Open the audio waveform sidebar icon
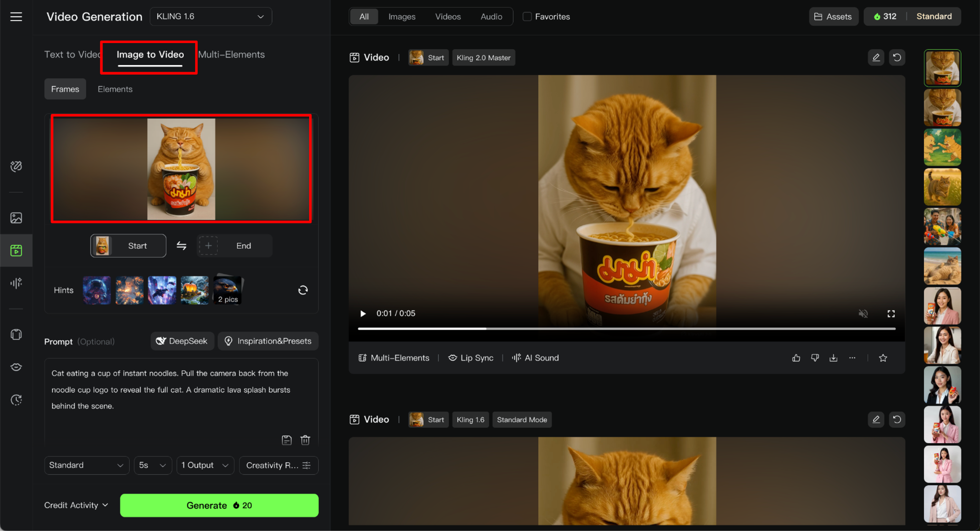This screenshot has width=980, height=531. [16, 283]
